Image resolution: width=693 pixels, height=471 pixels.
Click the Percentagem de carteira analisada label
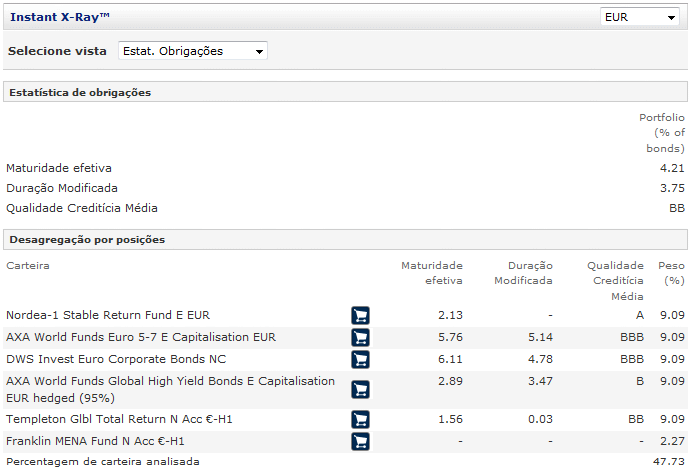tap(103, 461)
